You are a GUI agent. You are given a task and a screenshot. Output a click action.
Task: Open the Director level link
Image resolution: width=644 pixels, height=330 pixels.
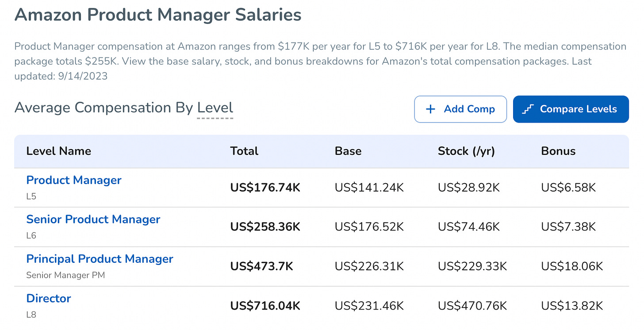(x=49, y=298)
